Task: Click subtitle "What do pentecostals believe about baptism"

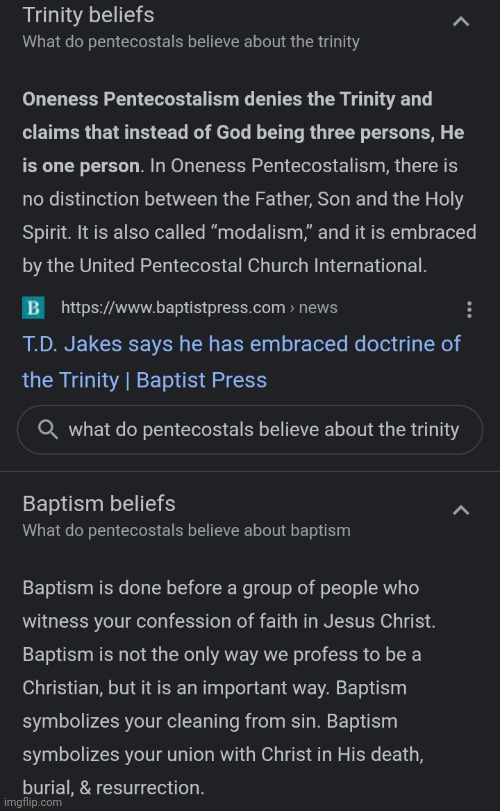Action: coord(186,531)
